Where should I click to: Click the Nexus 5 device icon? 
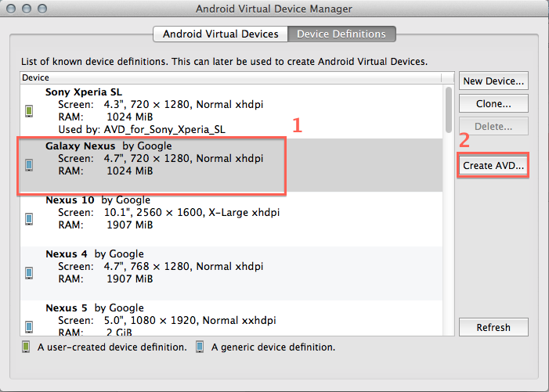click(x=29, y=326)
